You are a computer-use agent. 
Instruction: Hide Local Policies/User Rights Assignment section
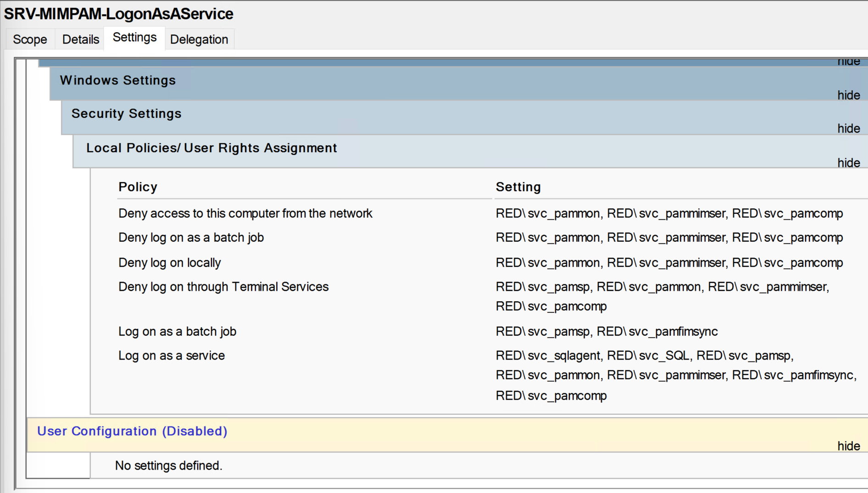[848, 163]
